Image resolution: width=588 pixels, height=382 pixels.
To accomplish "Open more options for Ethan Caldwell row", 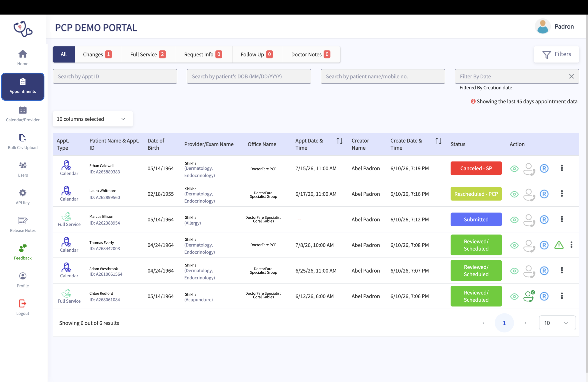I will point(562,168).
